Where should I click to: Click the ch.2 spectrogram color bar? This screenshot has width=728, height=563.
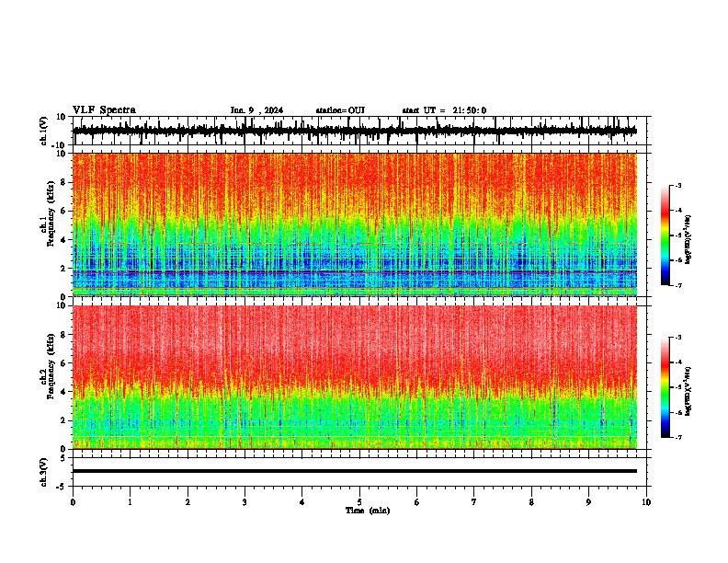tap(665, 387)
